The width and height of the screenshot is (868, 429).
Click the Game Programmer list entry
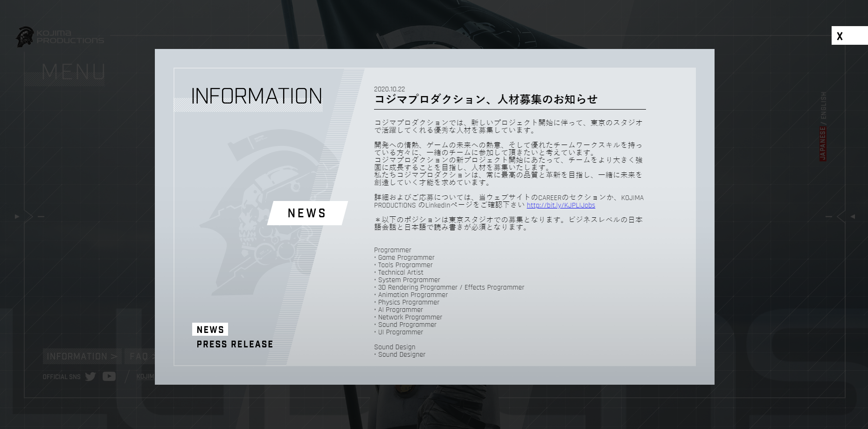click(404, 257)
